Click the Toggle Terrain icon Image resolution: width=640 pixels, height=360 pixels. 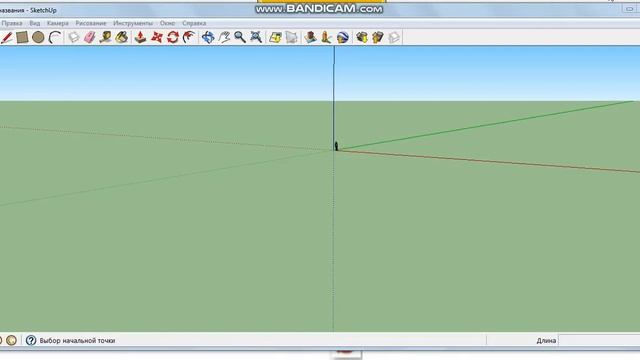point(291,38)
